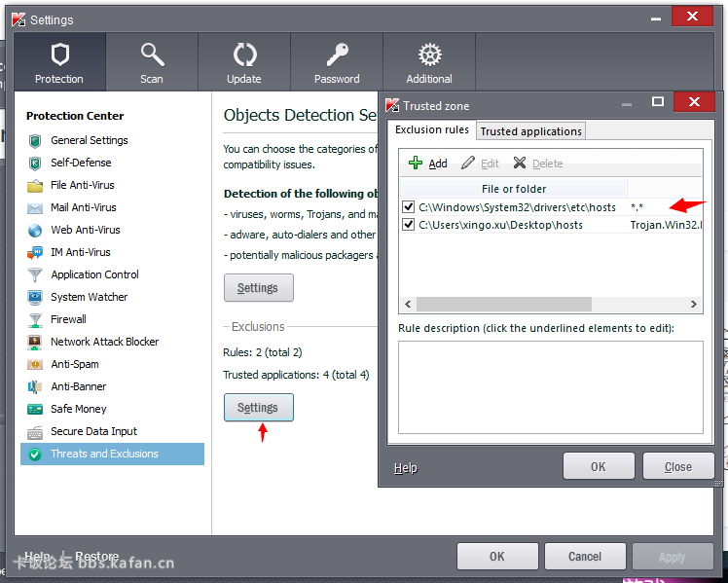Select the C:\Windows\System32\drivers\etc\hosts path
The height and width of the screenshot is (583, 728).
point(517,207)
